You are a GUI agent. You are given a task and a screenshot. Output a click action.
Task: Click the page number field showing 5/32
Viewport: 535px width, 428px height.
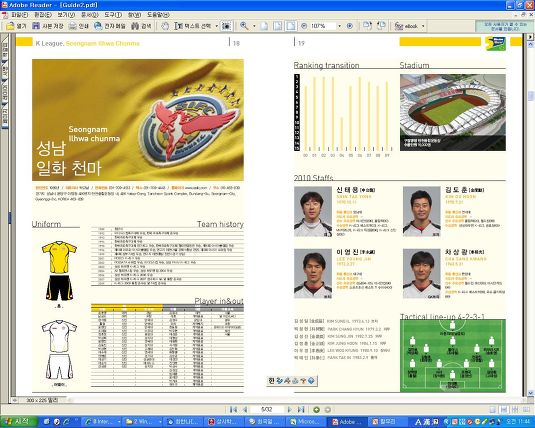(267, 409)
